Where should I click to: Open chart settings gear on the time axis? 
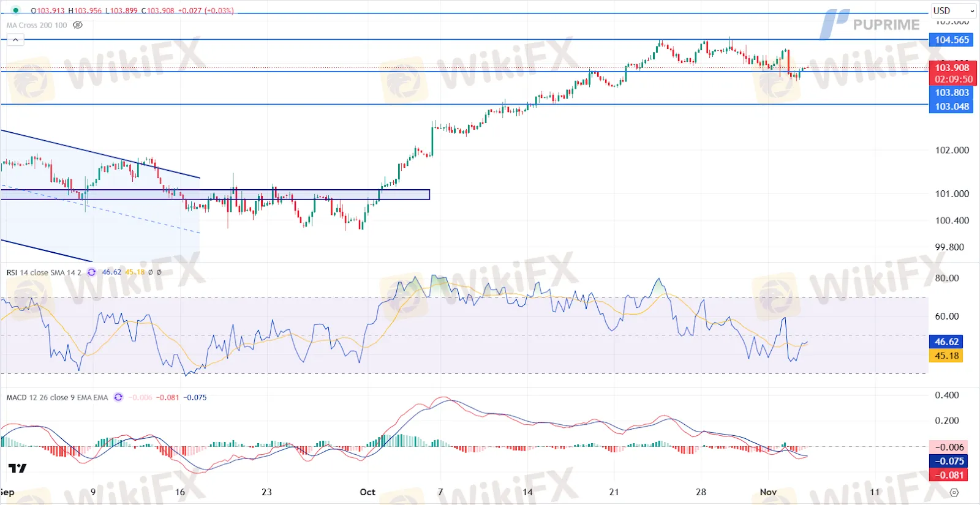[954, 492]
